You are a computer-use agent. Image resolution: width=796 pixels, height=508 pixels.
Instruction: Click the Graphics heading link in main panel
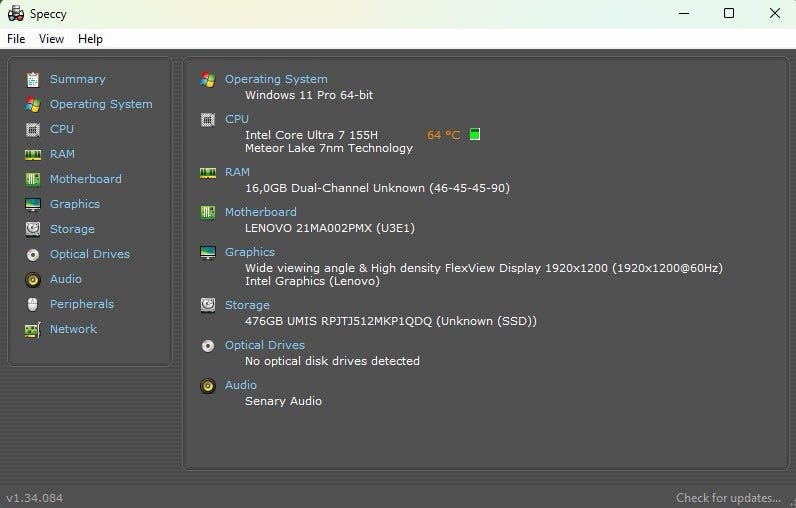250,252
